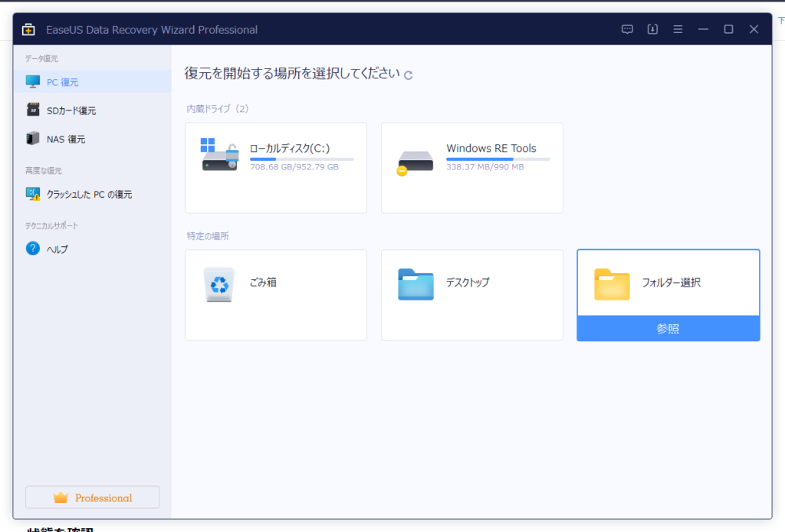The height and width of the screenshot is (532, 785).
Task: Select NAS 復元 in the sidebar
Action: [65, 140]
